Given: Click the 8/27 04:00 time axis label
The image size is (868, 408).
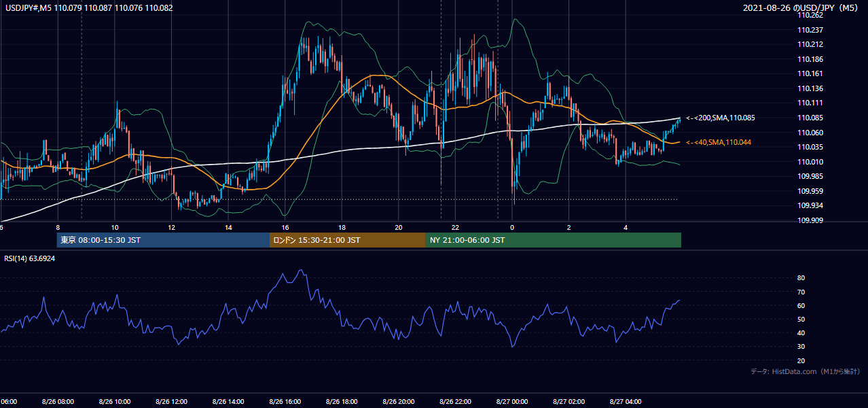Looking at the screenshot, I should coord(626,402).
